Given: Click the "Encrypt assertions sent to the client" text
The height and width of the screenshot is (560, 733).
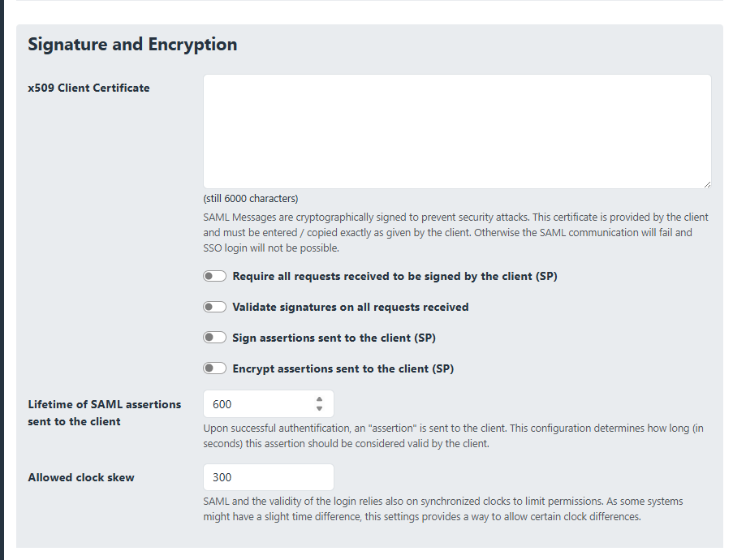Looking at the screenshot, I should point(343,368).
